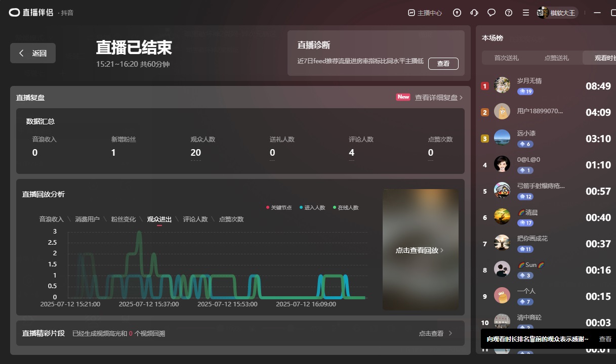Click rank 2 badge in leaderboard
616x364 pixels.
click(x=485, y=113)
